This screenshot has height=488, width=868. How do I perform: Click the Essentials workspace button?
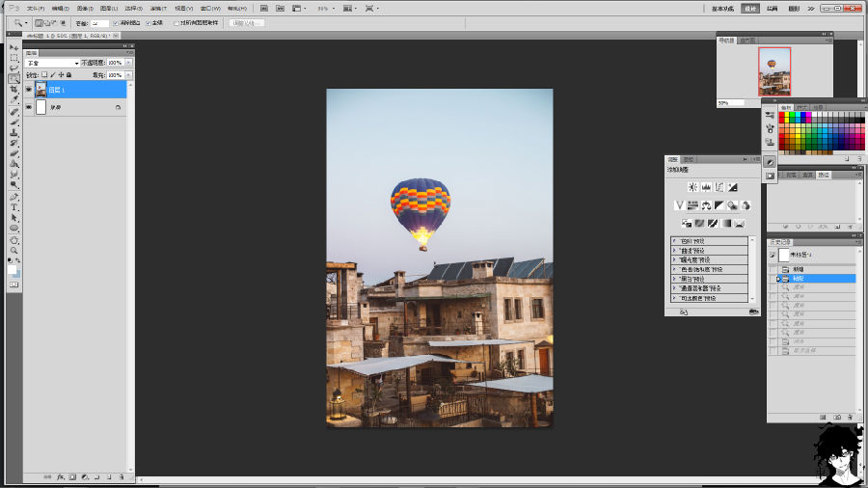pyautogui.click(x=722, y=8)
